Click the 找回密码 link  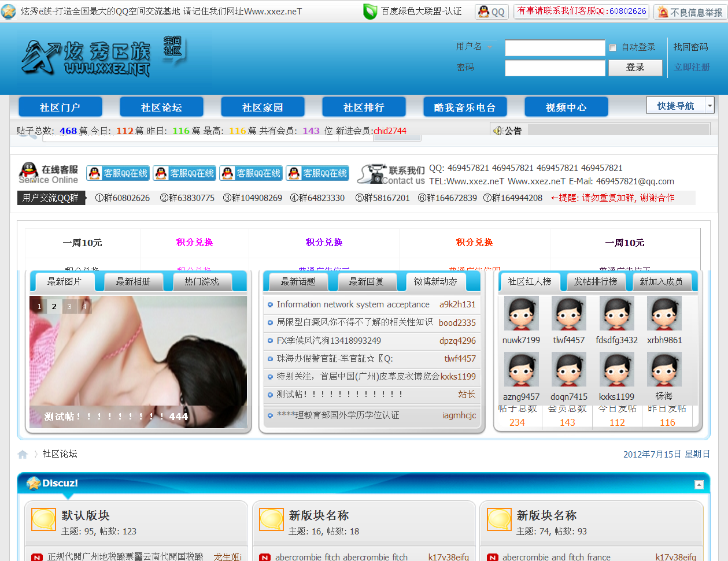(x=691, y=47)
